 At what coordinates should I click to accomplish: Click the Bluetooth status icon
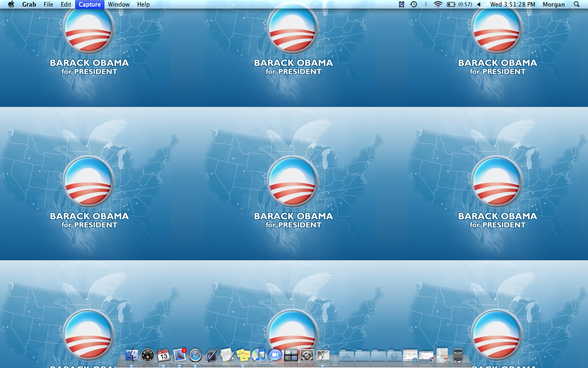point(425,4)
